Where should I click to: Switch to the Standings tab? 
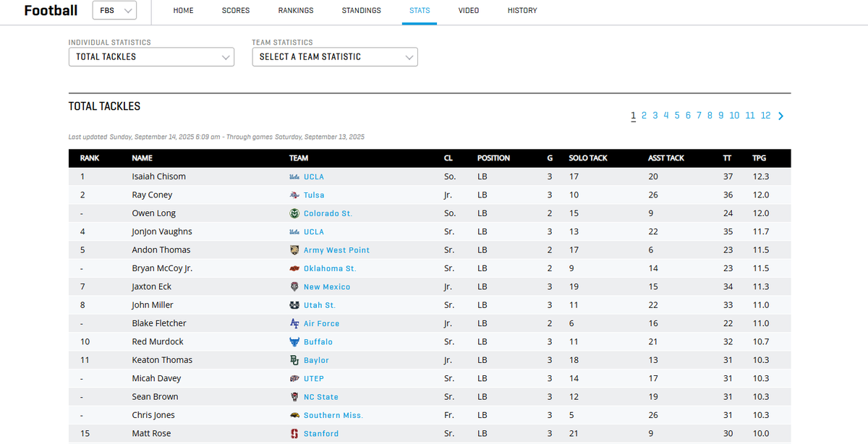362,11
